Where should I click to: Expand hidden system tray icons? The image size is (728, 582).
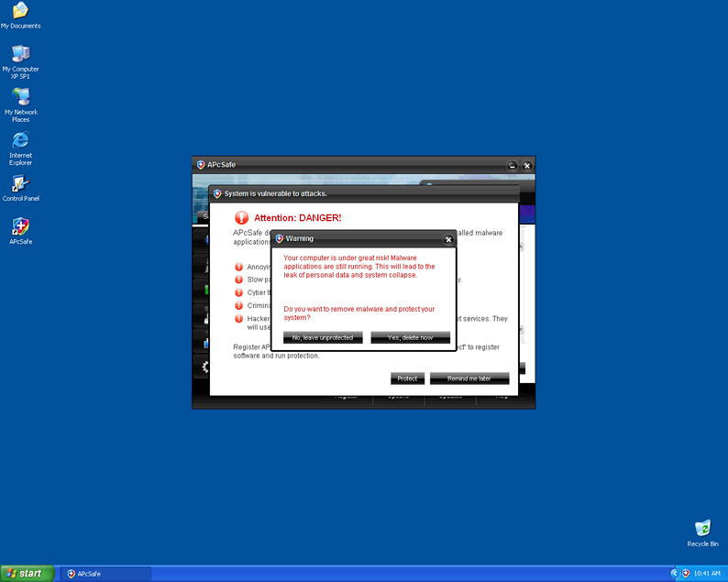[674, 573]
